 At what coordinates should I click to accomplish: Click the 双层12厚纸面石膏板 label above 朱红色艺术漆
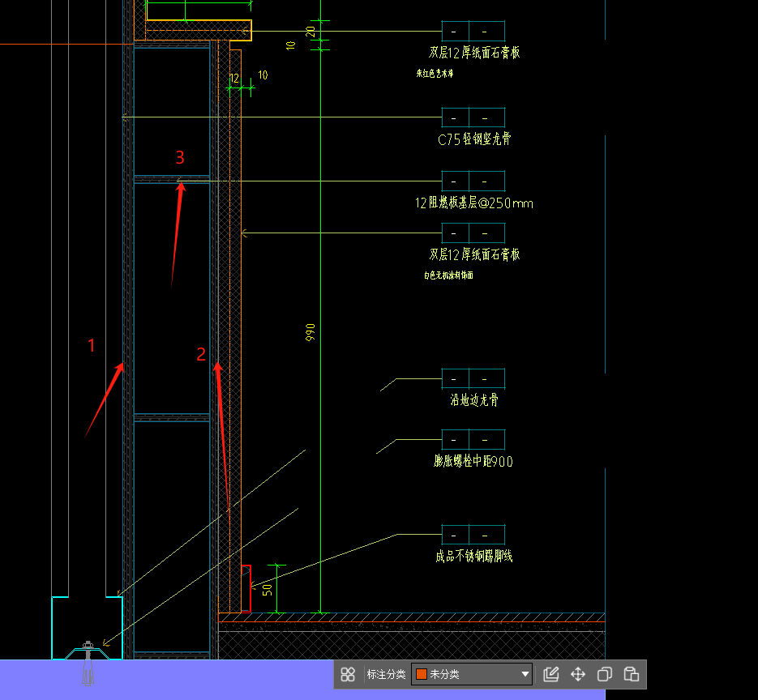474,52
